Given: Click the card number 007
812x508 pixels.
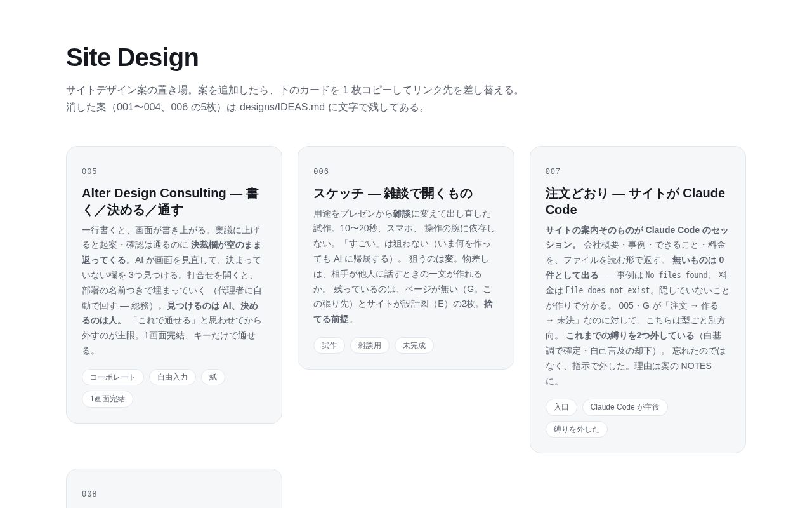Looking at the screenshot, I should tap(553, 171).
